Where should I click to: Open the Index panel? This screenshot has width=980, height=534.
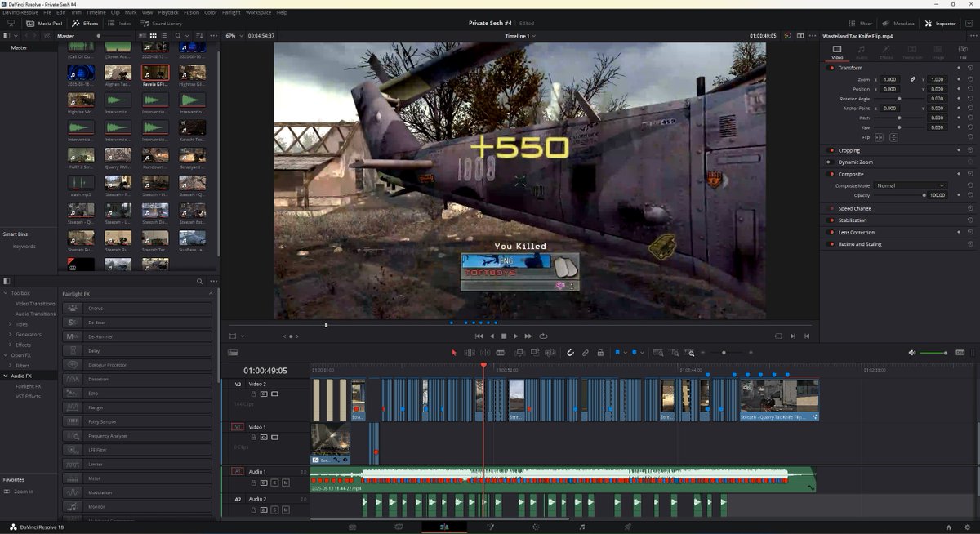[119, 24]
